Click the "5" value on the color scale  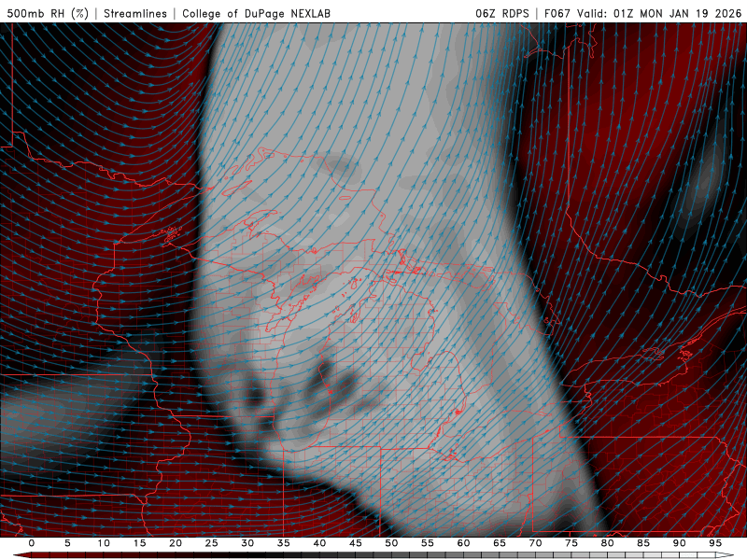tap(67, 543)
